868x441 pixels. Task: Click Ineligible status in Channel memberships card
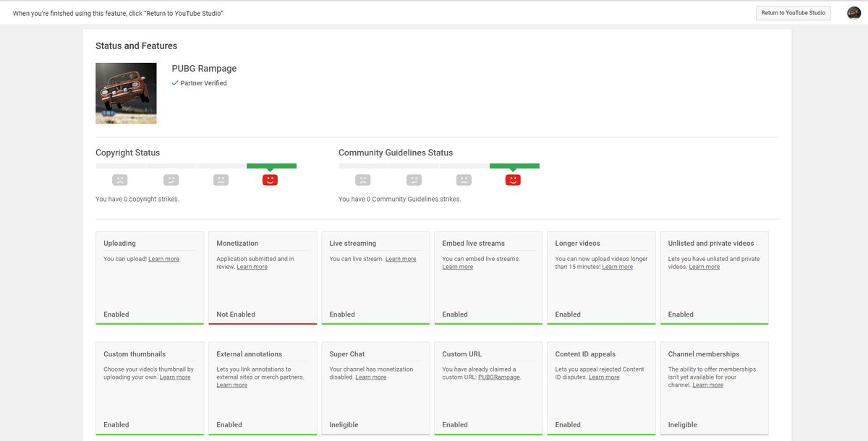[x=682, y=425]
